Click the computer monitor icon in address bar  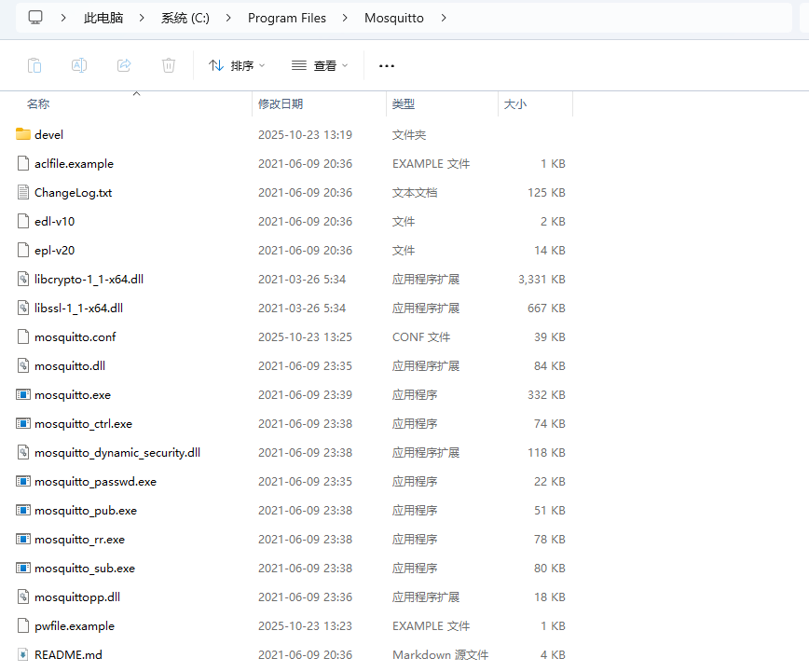tap(35, 18)
